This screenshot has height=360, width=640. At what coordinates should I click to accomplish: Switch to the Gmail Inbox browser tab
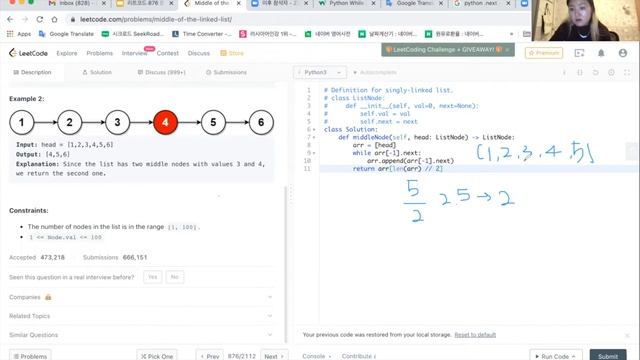point(76,3)
